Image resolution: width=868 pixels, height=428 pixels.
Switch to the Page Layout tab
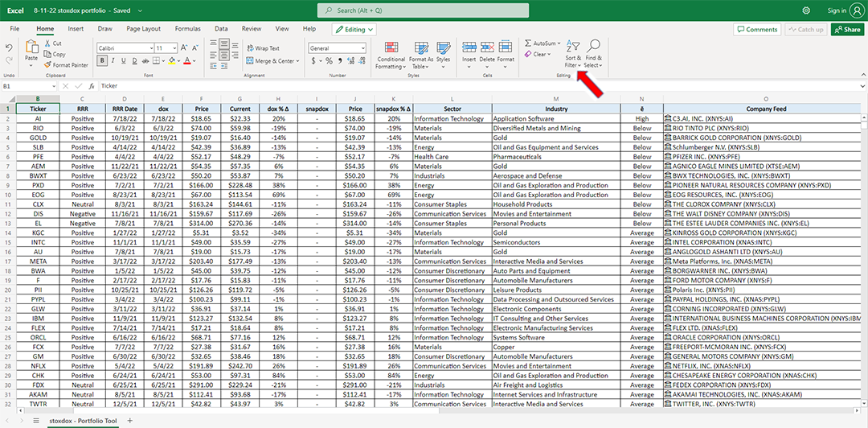click(143, 29)
